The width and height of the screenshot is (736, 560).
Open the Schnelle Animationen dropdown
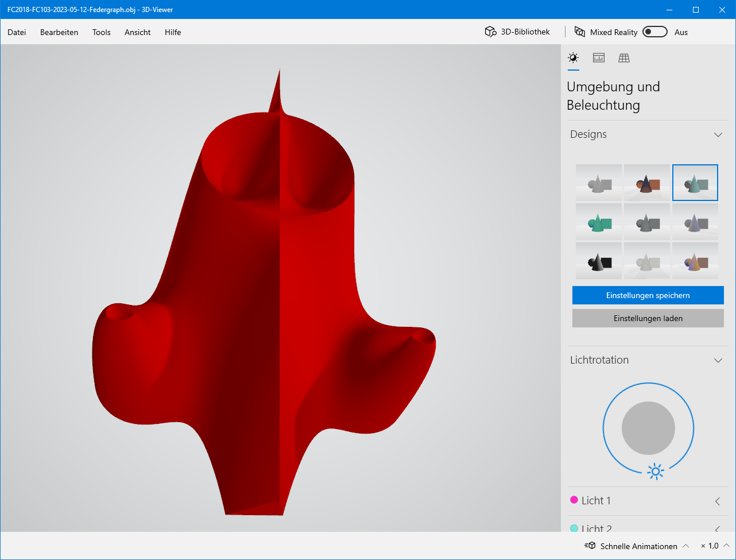(x=685, y=546)
